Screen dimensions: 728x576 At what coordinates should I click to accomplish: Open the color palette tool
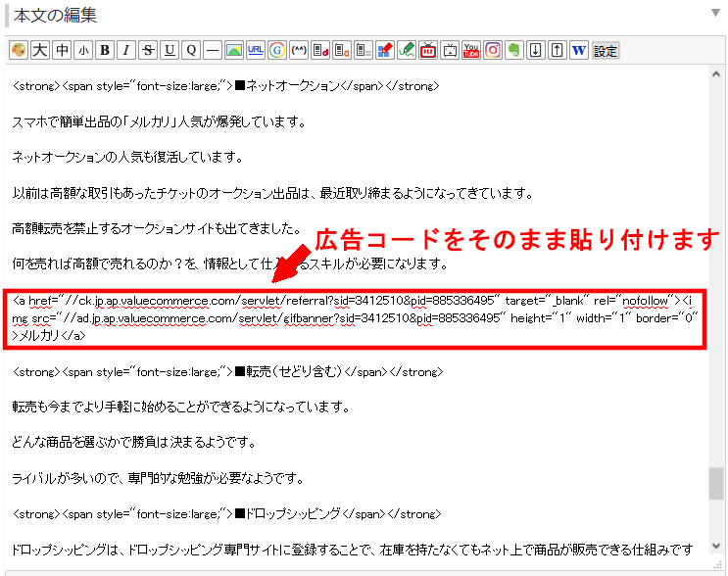click(19, 50)
